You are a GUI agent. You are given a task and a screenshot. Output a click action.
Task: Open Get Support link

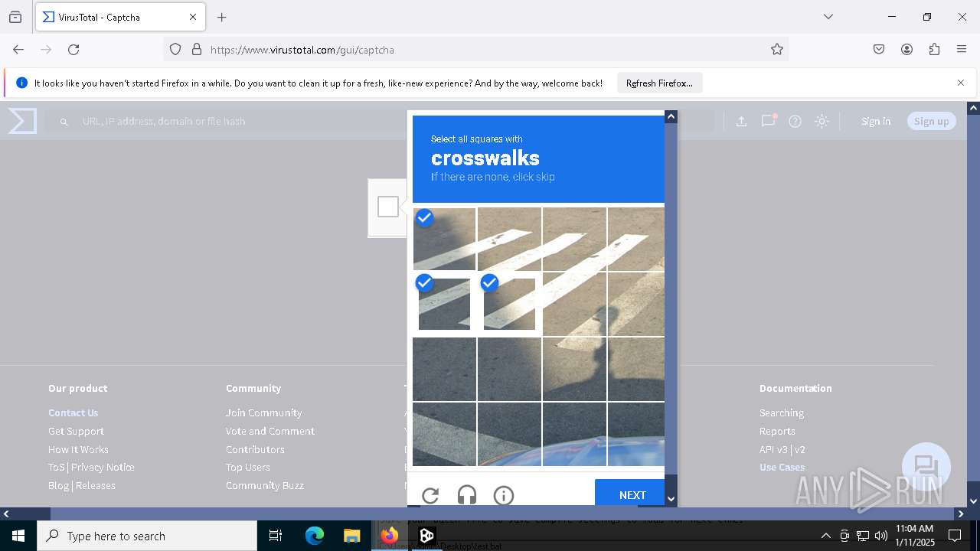(x=76, y=431)
